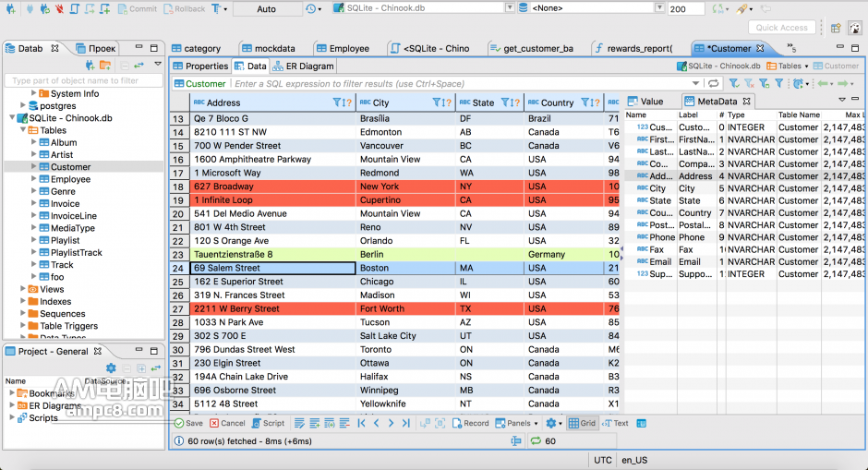Click the remove all filters icon
Viewport: 868px width, 470px height.
point(749,84)
